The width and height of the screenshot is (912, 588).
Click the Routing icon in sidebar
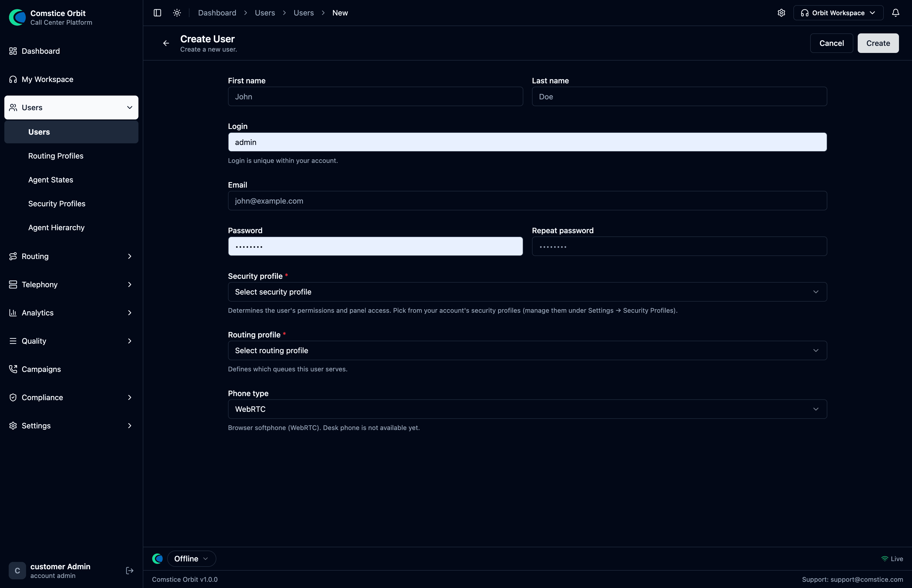coord(13,256)
